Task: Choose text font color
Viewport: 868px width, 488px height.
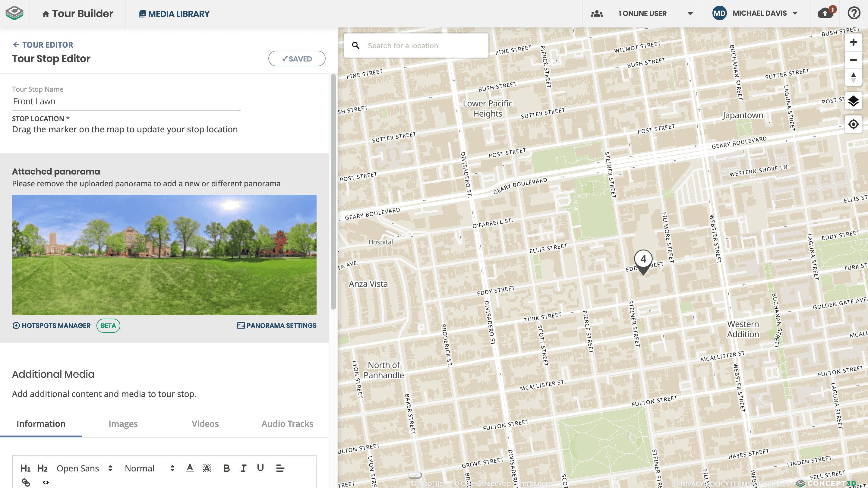Action: [190, 468]
